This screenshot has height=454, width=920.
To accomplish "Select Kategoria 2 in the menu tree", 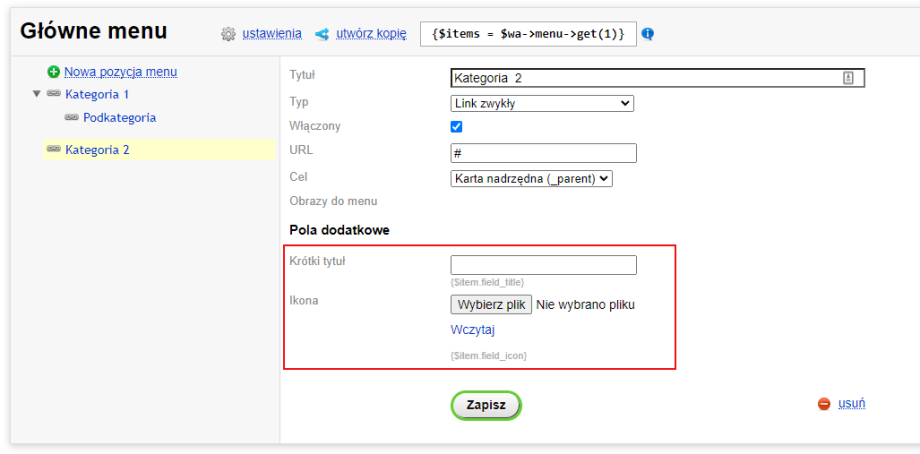I will (97, 150).
